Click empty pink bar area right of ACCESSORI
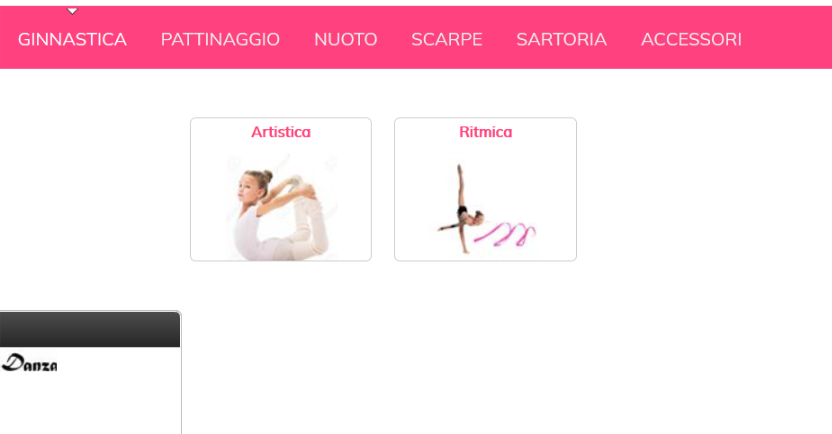Screen dimensions: 832x434 (788, 39)
